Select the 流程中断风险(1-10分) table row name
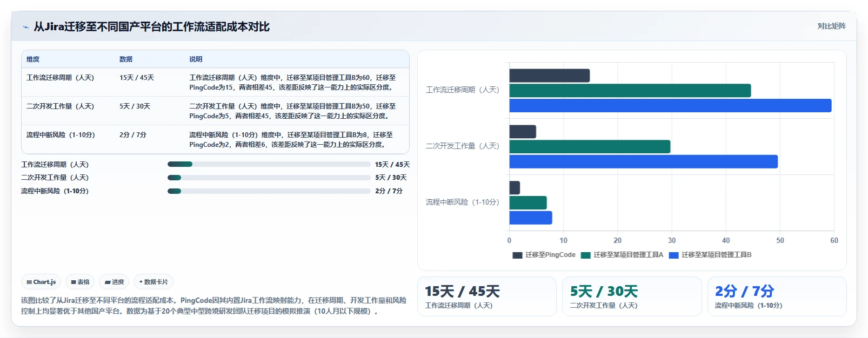868x338 pixels. [61, 135]
